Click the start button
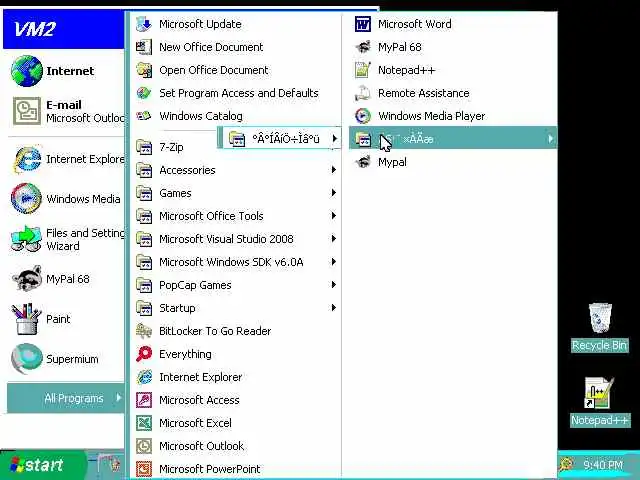 coord(44,465)
